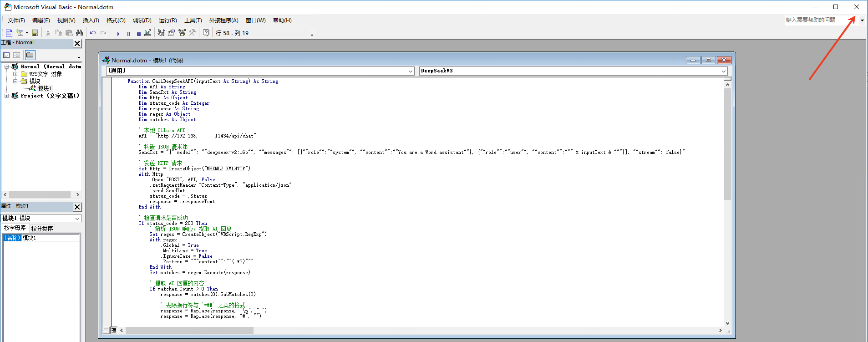Select 模块1 in the project tree
The image size is (868, 342).
tap(45, 88)
